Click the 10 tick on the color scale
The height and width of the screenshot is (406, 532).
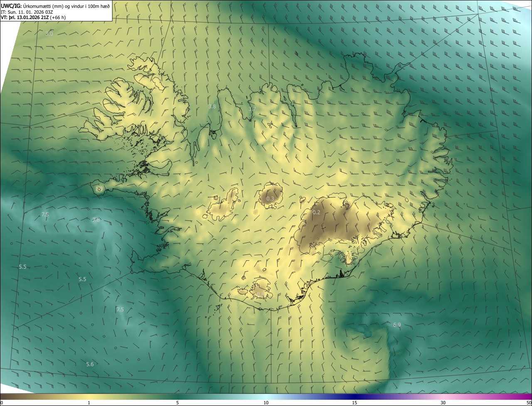266,403
